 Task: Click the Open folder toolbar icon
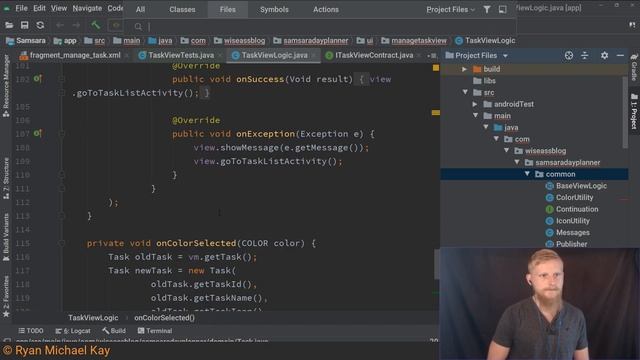9,25
